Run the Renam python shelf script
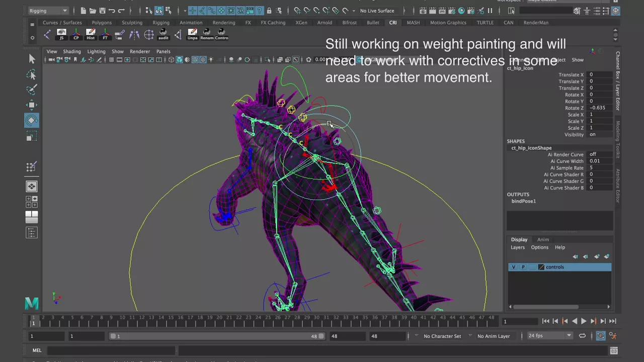 coord(207,34)
